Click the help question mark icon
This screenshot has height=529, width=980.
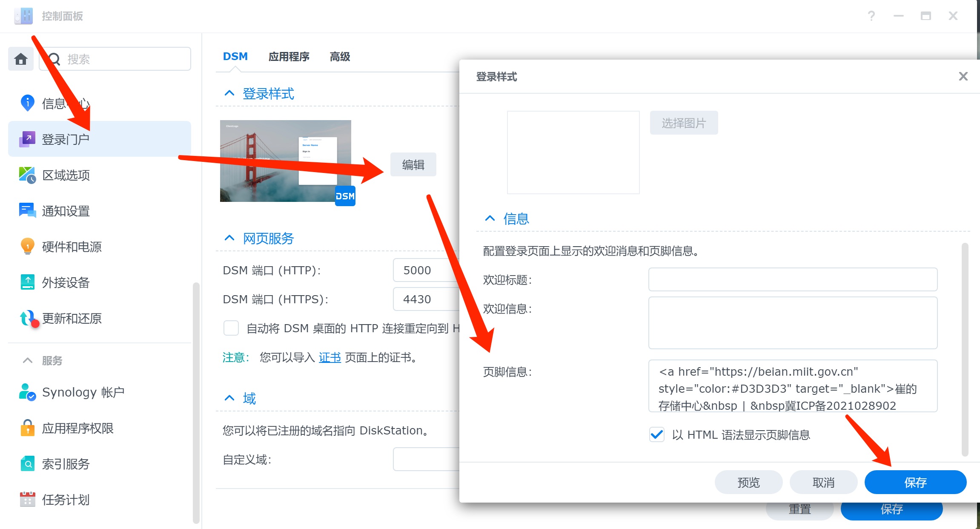pyautogui.click(x=871, y=16)
